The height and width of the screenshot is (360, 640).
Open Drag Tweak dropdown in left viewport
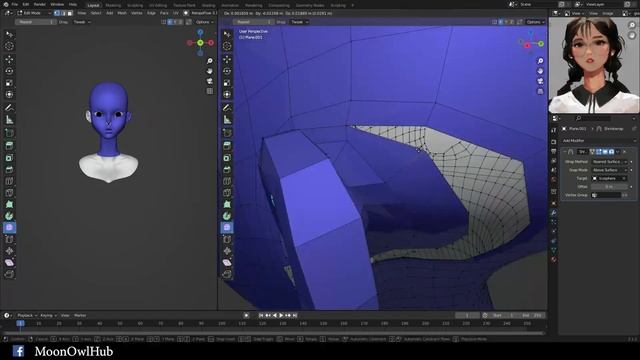click(82, 22)
